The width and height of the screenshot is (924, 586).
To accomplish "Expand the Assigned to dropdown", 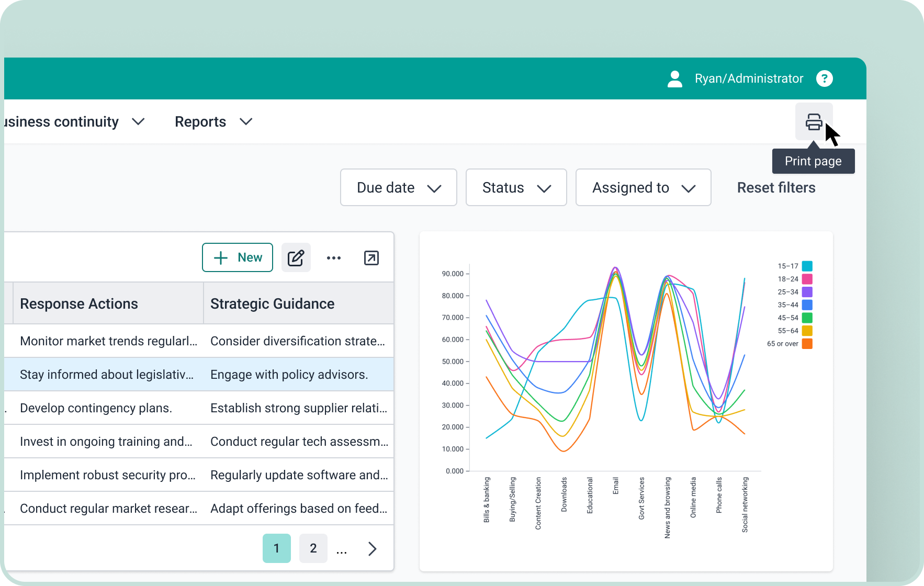I will coord(643,187).
